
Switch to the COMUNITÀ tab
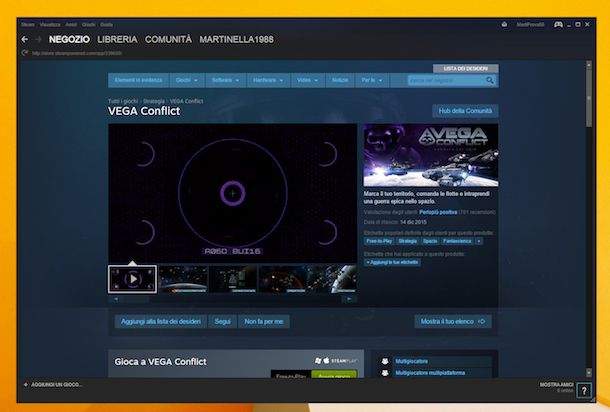click(168, 39)
